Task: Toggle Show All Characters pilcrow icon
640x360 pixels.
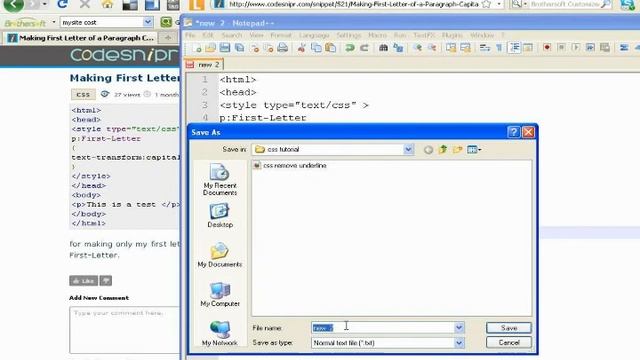Action: [x=499, y=48]
